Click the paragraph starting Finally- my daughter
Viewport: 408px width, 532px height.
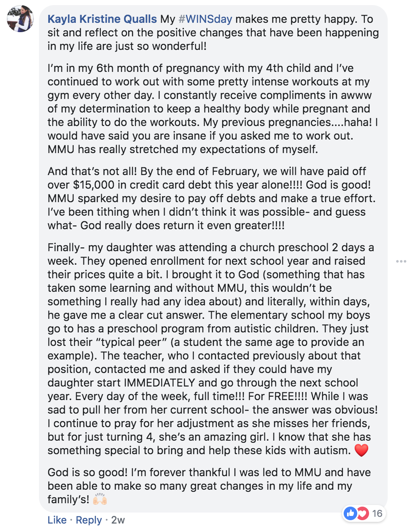coord(213,349)
